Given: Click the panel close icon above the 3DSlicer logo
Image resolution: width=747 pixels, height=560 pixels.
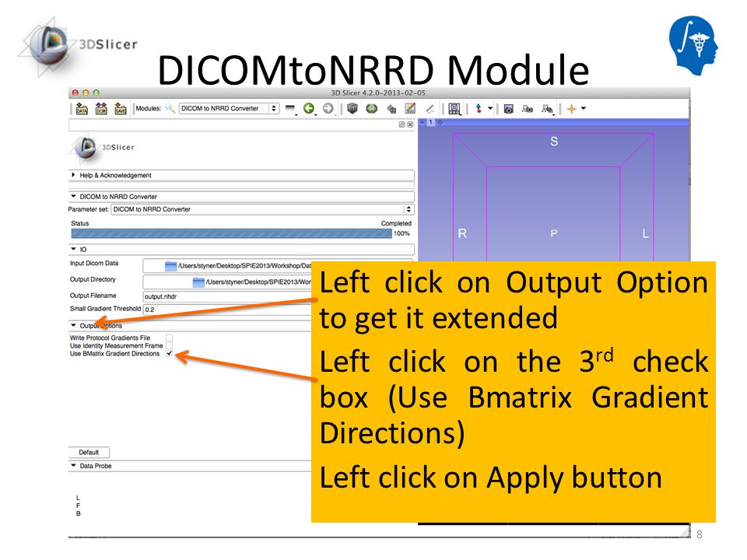Looking at the screenshot, I should point(410,124).
